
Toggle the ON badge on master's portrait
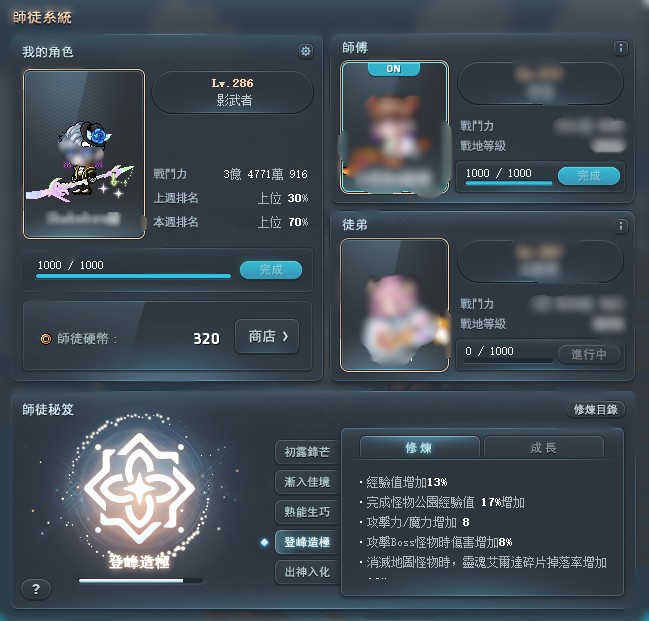pos(394,69)
